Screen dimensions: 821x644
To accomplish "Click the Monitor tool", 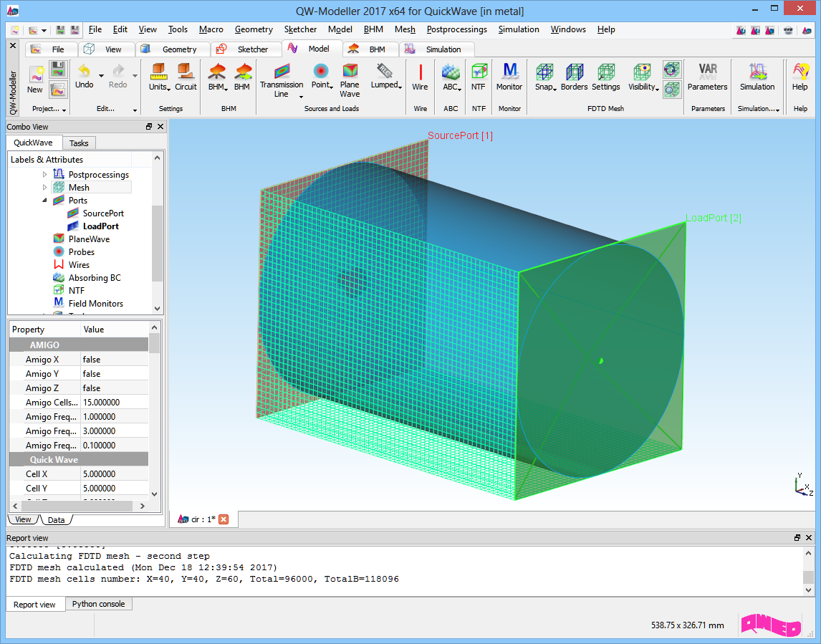I will 509,77.
